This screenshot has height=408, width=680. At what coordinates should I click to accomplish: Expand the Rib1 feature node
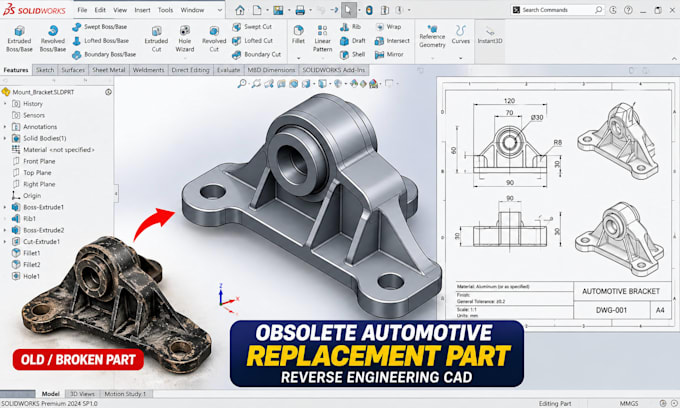(5, 219)
